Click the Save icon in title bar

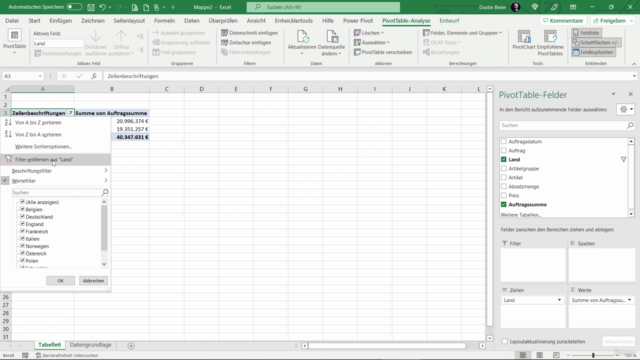pos(91,7)
